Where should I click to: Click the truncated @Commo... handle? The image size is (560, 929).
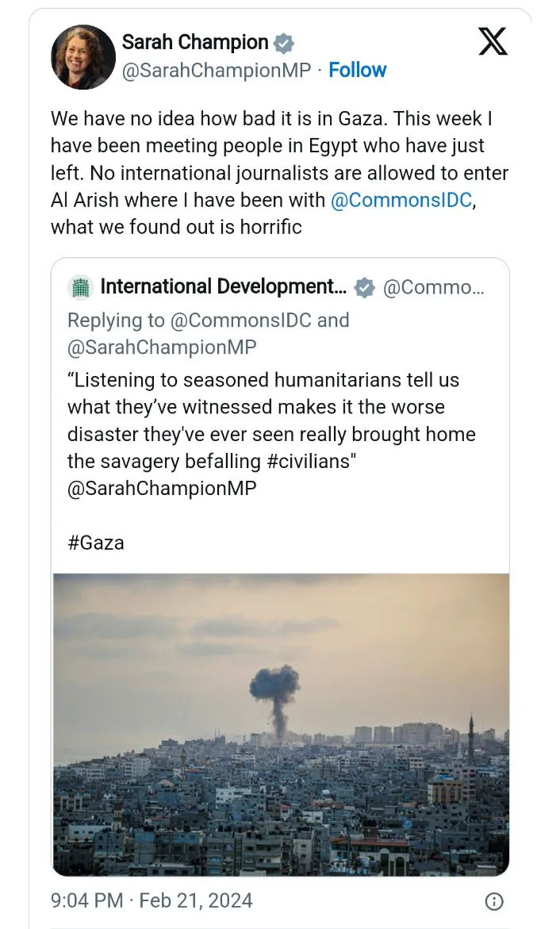[x=434, y=287]
